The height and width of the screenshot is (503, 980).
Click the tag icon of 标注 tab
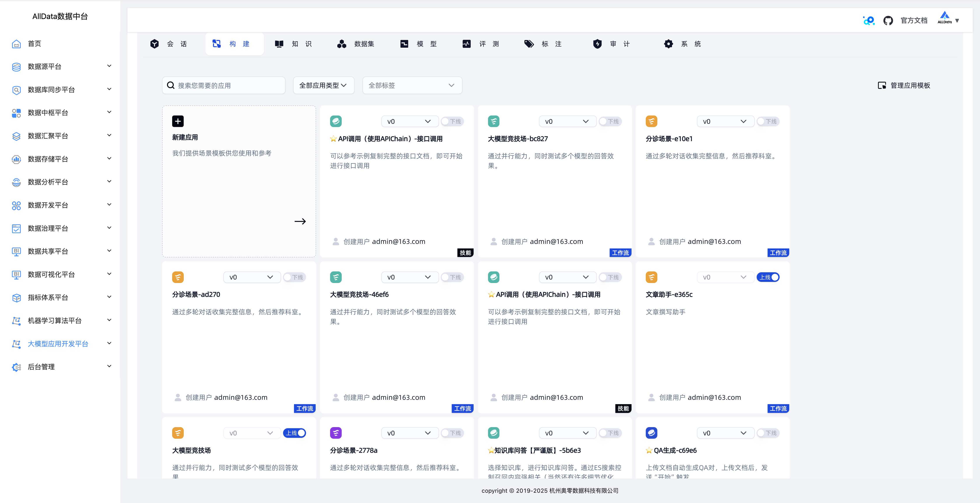coord(529,44)
